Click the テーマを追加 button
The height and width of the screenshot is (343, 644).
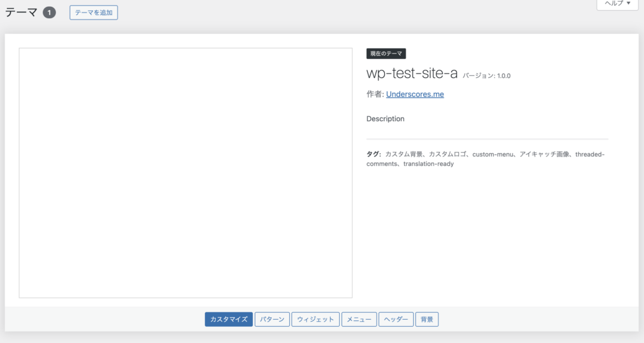pyautogui.click(x=94, y=13)
